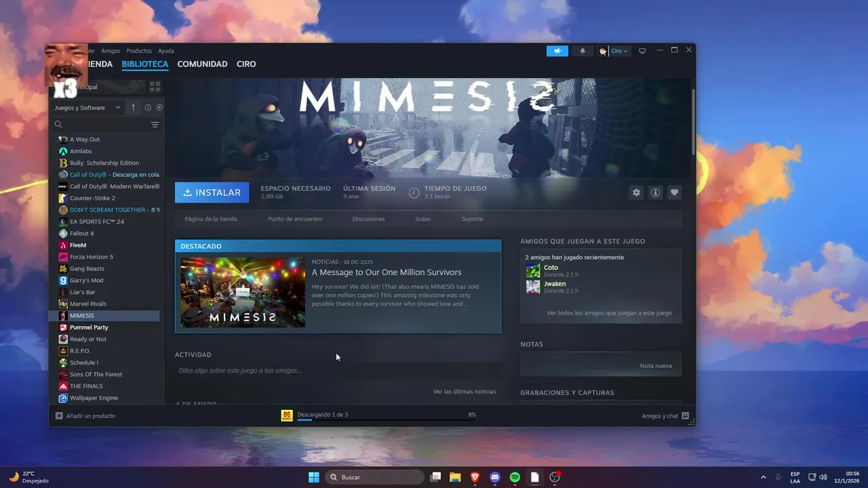Open the announcements megaphone button
The width and height of the screenshot is (868, 488).
click(557, 51)
